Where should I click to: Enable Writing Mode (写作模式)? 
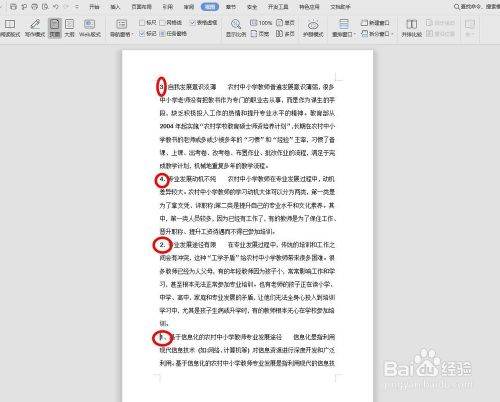coord(35,28)
